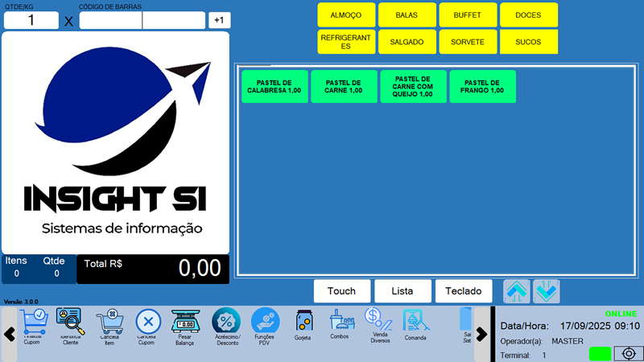644x362 pixels.
Task: Click the Cancela Item cart icon
Action: [109, 323]
